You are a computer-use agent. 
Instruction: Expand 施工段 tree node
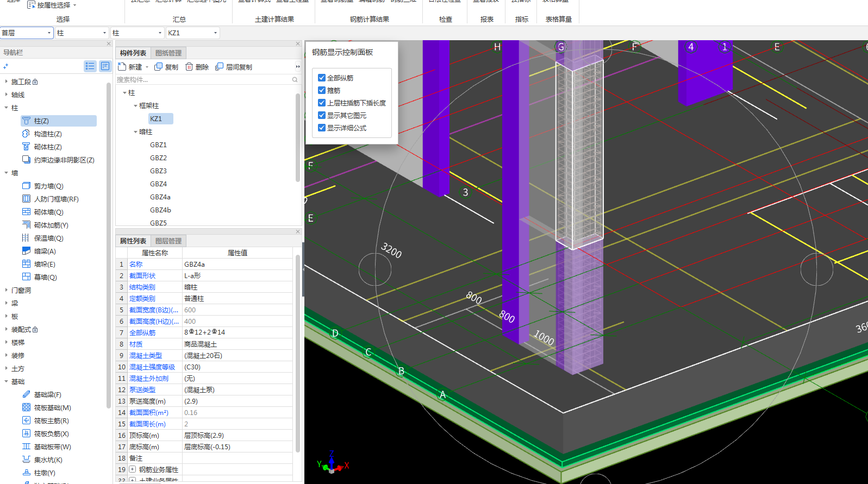point(6,81)
